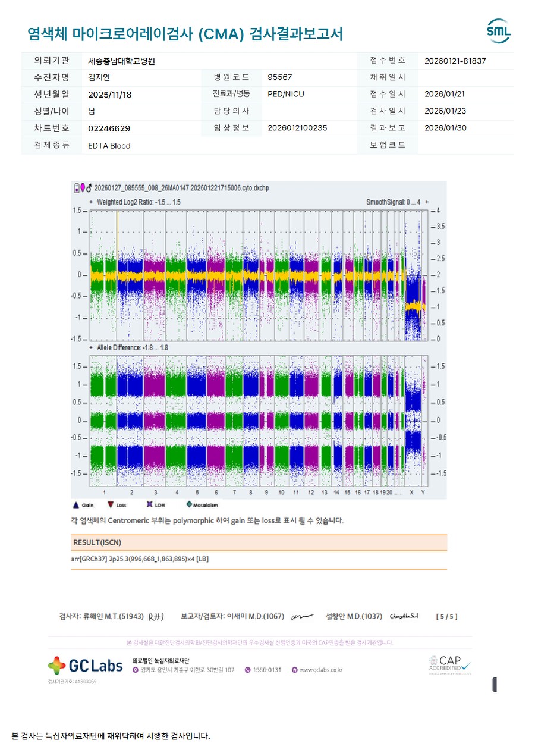Click the GC Labs logo
The image size is (535, 756).
(86, 666)
